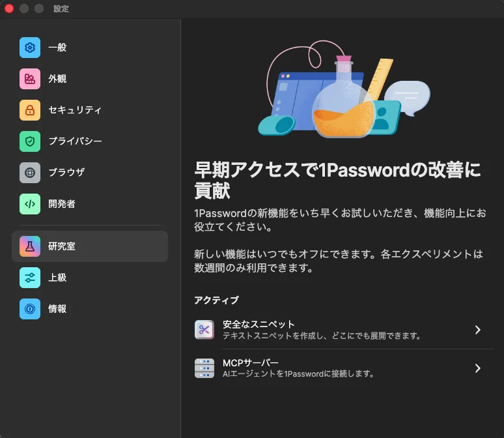Click the 一般 gear icon
The width and height of the screenshot is (504, 438).
[x=30, y=48]
